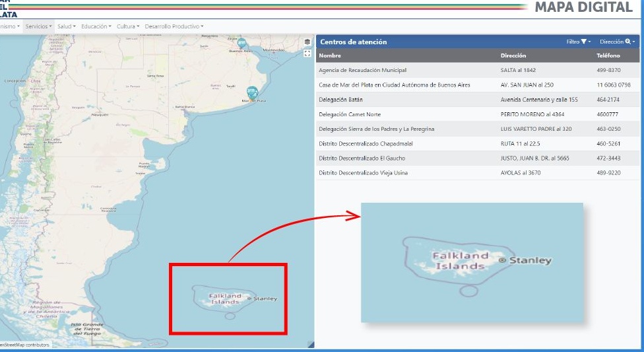Toggle fullscreen map view
644x352 pixels.
coord(307,53)
